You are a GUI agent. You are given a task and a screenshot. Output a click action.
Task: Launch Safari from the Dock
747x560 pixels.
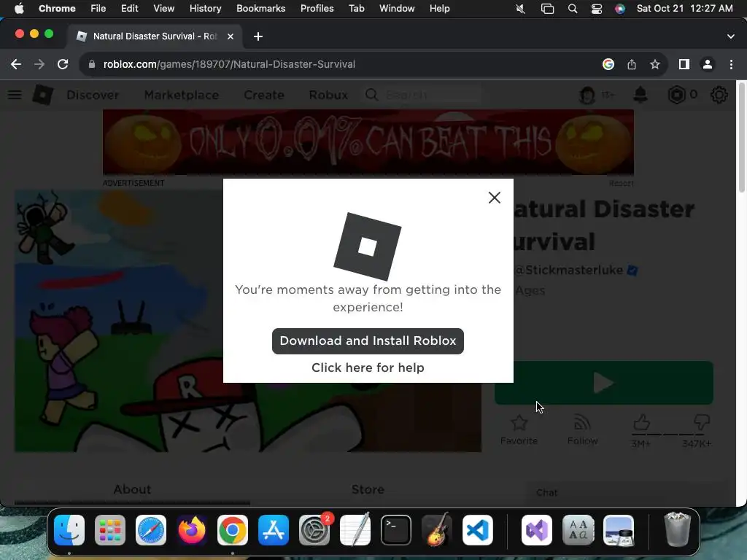tap(151, 530)
